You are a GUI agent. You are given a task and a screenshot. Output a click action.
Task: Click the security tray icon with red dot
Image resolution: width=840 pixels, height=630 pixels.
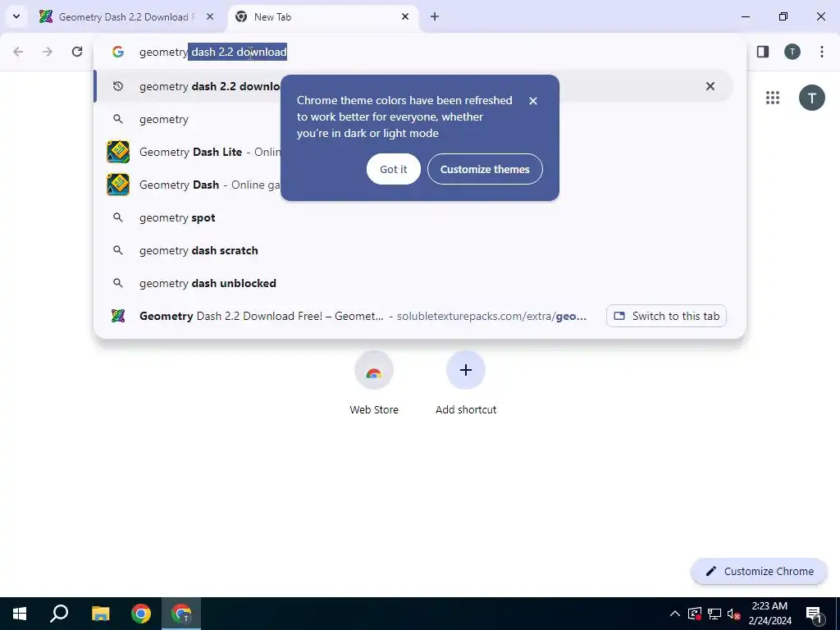pyautogui.click(x=695, y=614)
